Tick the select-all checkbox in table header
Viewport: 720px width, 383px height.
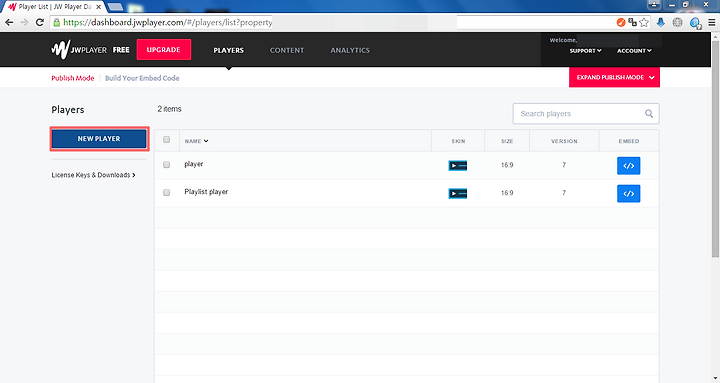coord(167,140)
